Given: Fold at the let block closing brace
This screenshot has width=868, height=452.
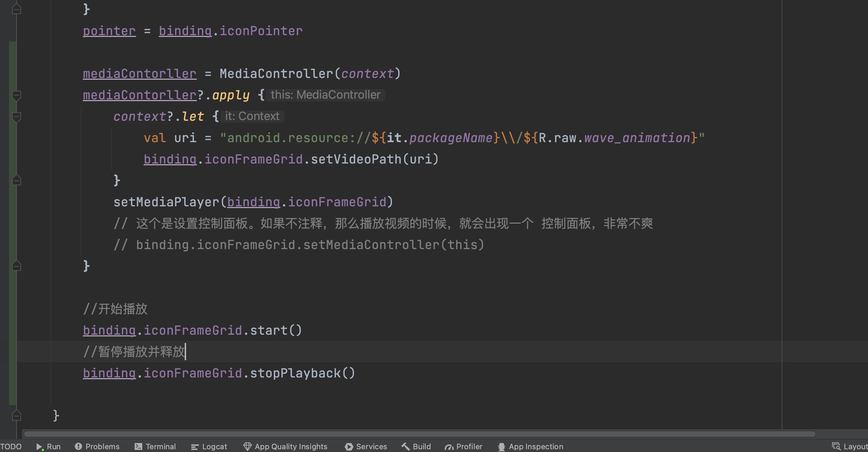Looking at the screenshot, I should 16,180.
